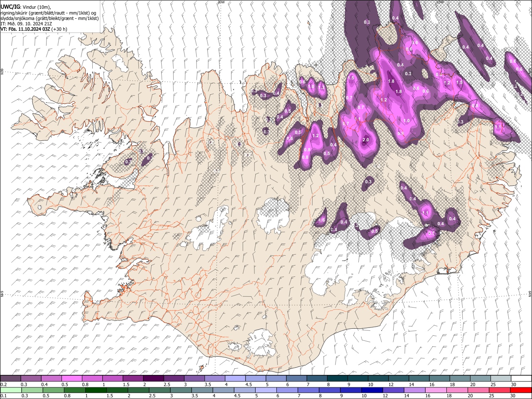The height and width of the screenshot is (399, 532).
Task: Click the slydda/snjókoma legend description line
Action: (50, 18)
